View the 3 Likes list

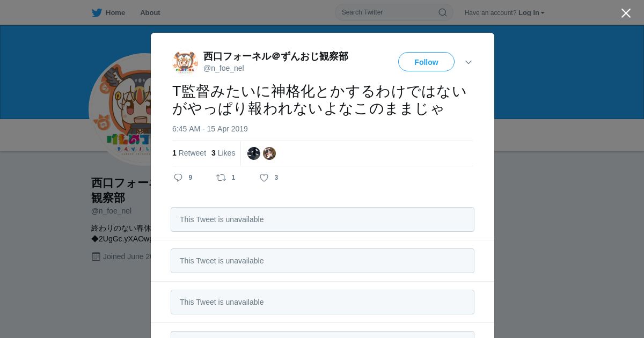(x=223, y=153)
